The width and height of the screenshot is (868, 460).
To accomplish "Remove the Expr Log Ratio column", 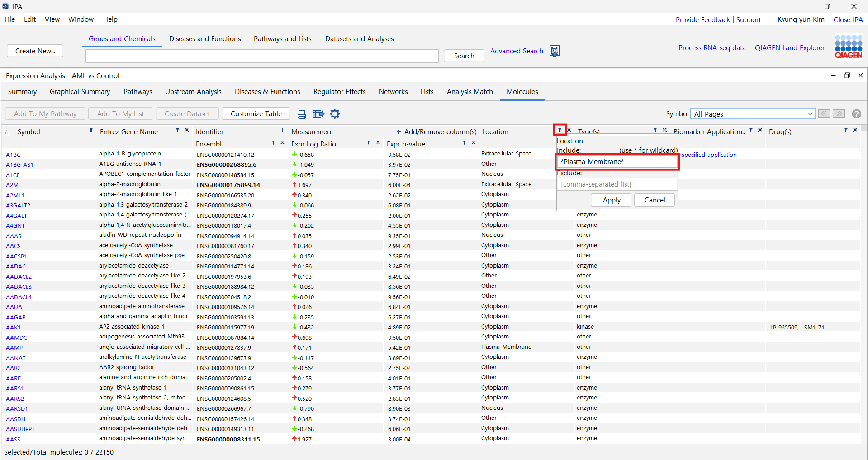I will (378, 142).
